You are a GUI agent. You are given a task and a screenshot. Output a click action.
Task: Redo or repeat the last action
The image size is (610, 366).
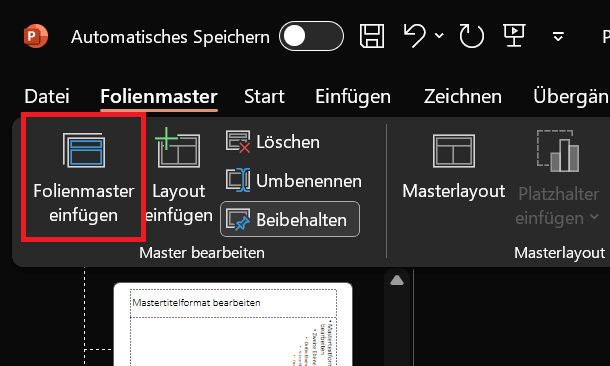[x=472, y=36]
